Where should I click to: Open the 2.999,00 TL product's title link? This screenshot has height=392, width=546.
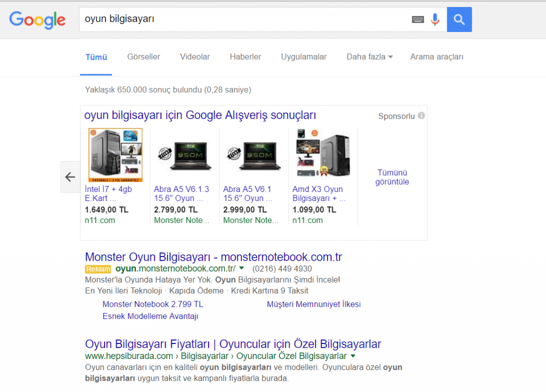click(x=247, y=194)
